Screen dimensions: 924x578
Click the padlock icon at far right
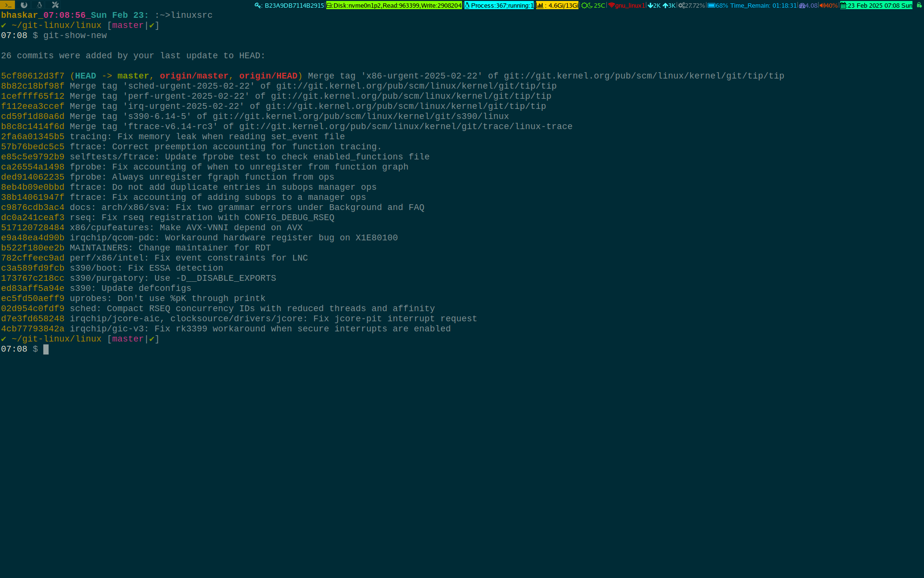point(919,5)
